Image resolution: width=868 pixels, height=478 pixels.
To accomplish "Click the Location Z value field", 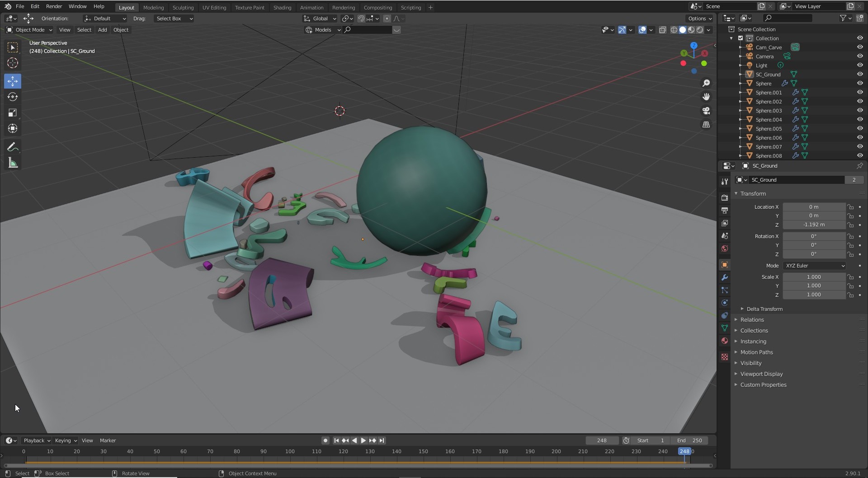I will [x=814, y=225].
